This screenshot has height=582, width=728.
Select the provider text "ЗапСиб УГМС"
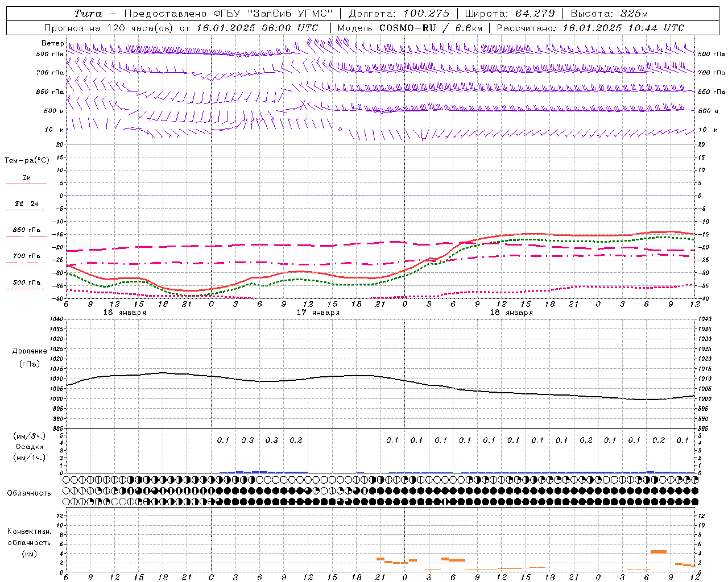[289, 14]
